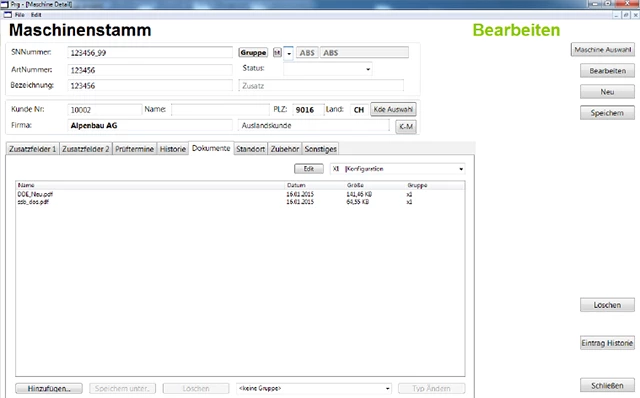The width and height of the screenshot is (640, 398).
Task: Click the SNNummer input field
Action: 150,53
